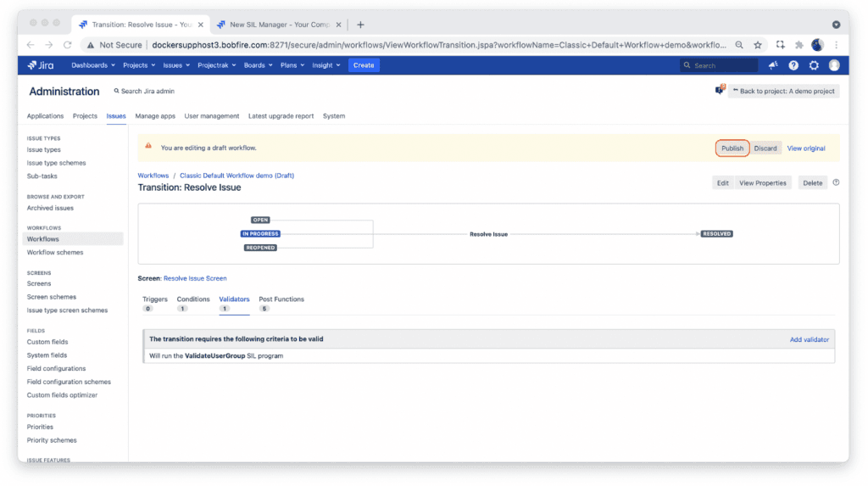Viewport: 868px width, 486px height.
Task: Switch to the Post Functions tab
Action: 281,303
